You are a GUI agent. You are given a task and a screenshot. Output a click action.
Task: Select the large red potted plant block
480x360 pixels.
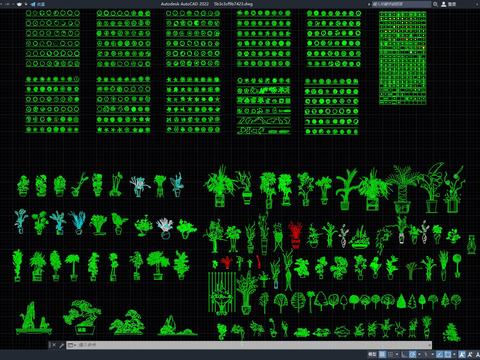(x=295, y=235)
